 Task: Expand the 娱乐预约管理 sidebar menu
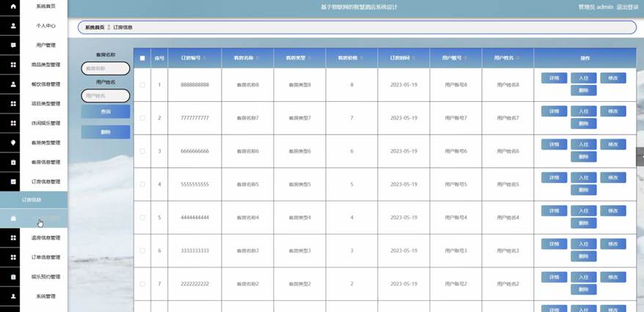point(34,277)
